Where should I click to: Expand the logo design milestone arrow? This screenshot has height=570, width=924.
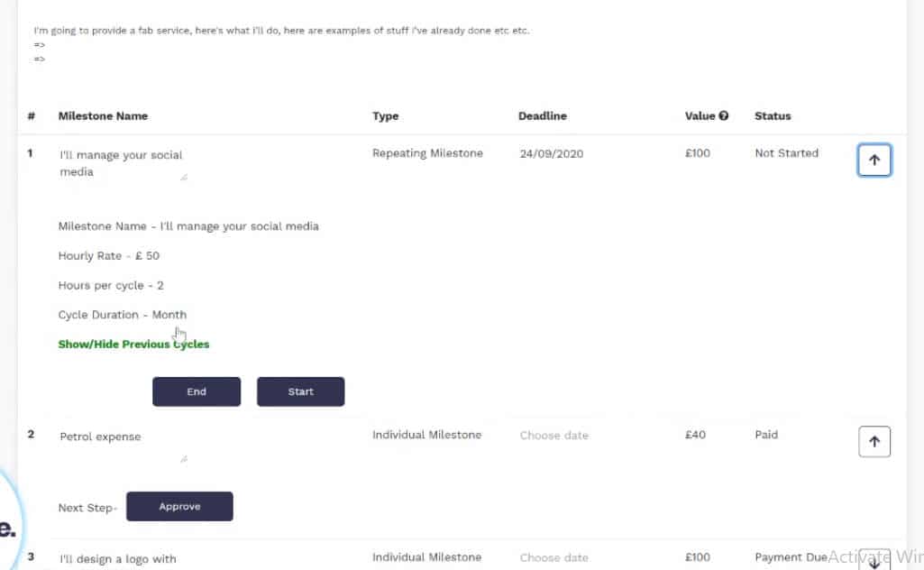(x=874, y=560)
